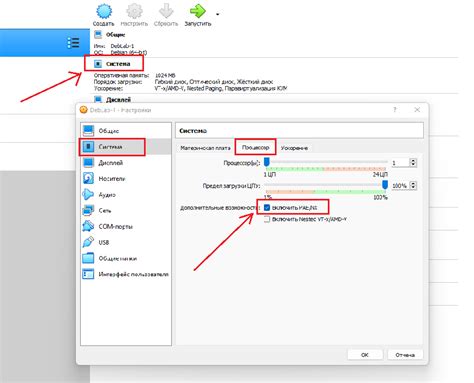Open dropdown arrow next to Запустить

pyautogui.click(x=218, y=14)
